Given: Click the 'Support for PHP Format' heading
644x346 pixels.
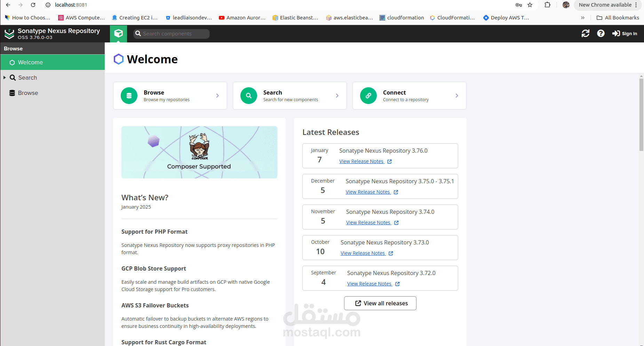Looking at the screenshot, I should pyautogui.click(x=154, y=232).
